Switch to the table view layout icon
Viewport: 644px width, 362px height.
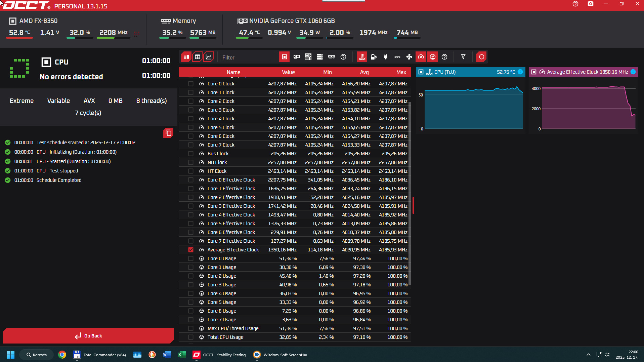coord(198,57)
